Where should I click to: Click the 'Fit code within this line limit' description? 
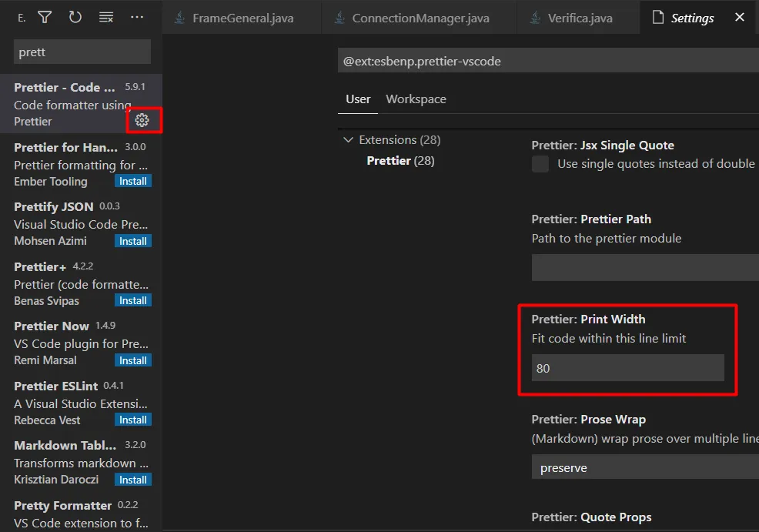coord(608,338)
